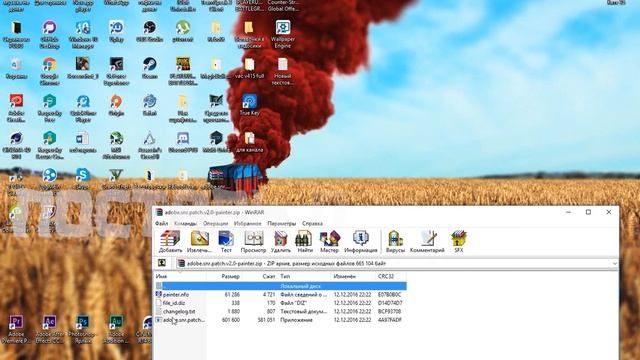Click the Adobe Creative Cloud desktop icon
The image size is (640, 360).
[x=16, y=107]
